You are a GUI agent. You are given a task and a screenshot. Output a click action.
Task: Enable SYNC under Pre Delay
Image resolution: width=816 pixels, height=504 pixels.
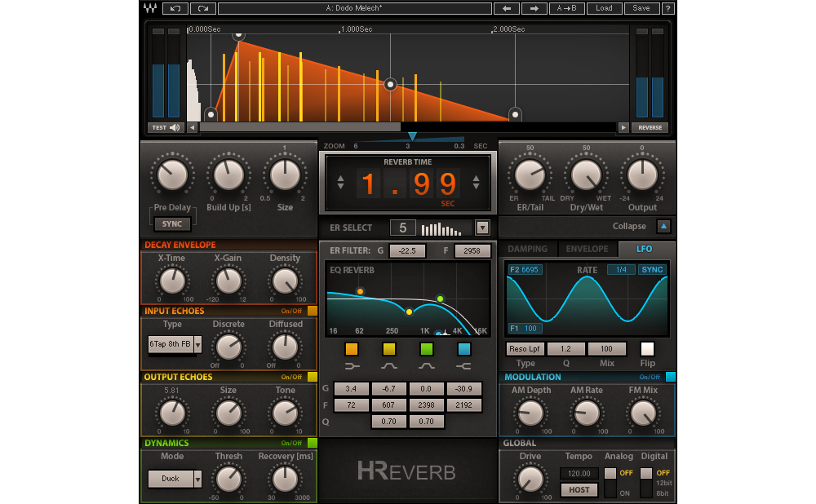click(x=172, y=223)
